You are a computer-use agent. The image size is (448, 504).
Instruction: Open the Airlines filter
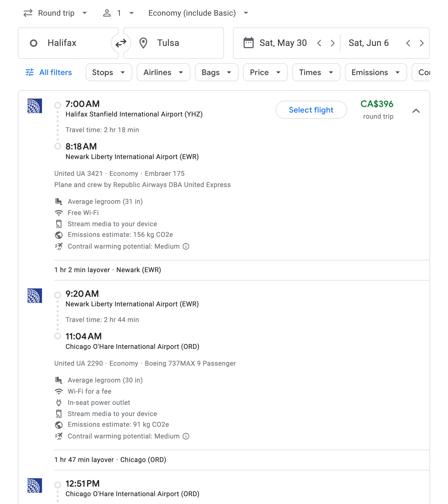tap(163, 72)
